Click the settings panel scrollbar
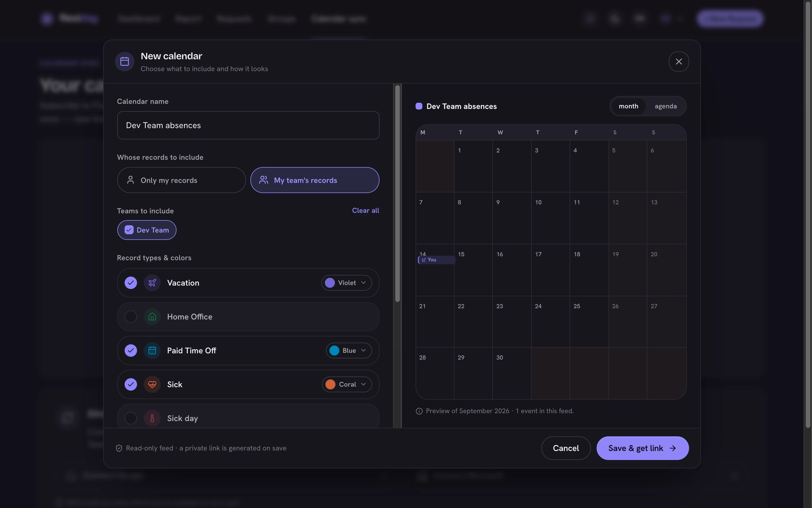This screenshot has width=812, height=508. (x=397, y=194)
